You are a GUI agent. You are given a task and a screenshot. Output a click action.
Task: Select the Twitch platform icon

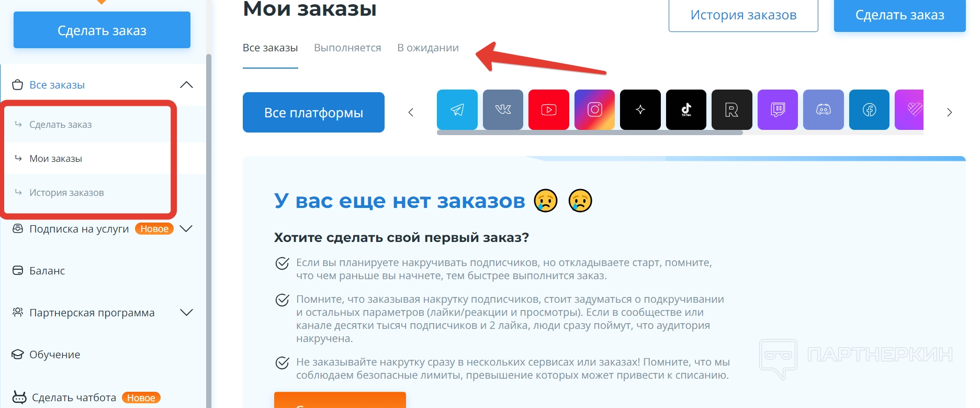(778, 109)
